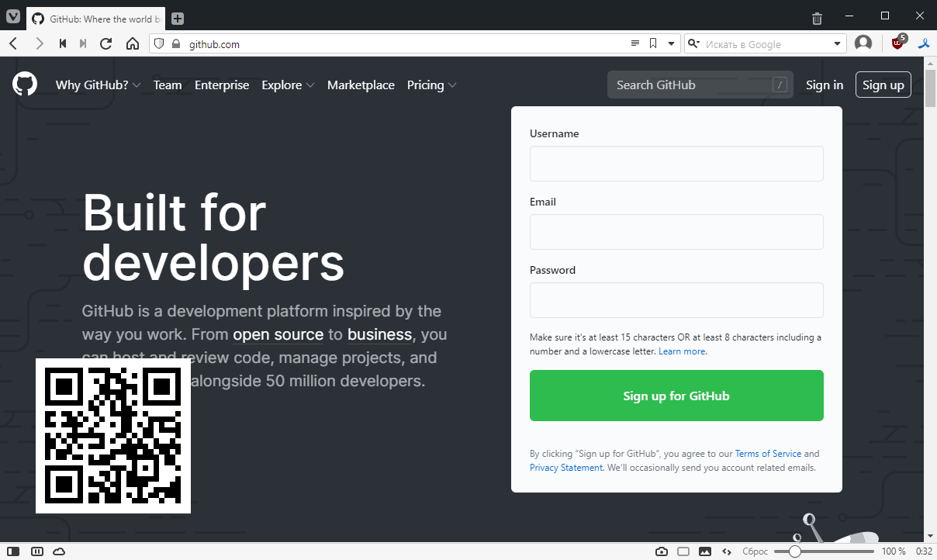The image size is (937, 560).
Task: Open page actions code-brackets icon
Action: [x=727, y=551]
